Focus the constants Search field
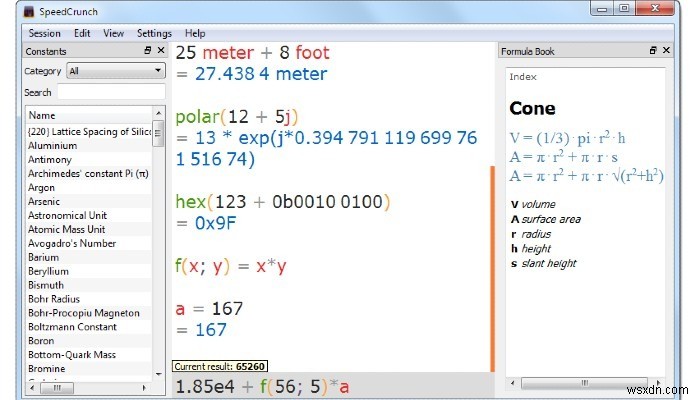The height and width of the screenshot is (400, 700). [111, 92]
